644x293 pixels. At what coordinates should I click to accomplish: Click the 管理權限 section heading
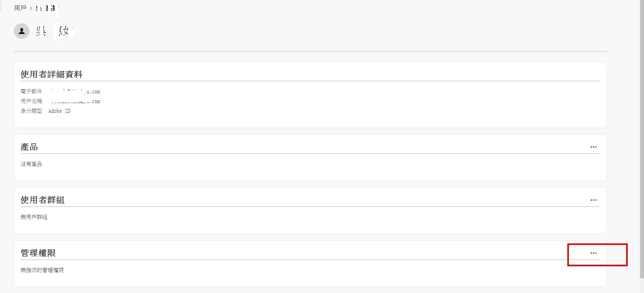click(x=38, y=253)
